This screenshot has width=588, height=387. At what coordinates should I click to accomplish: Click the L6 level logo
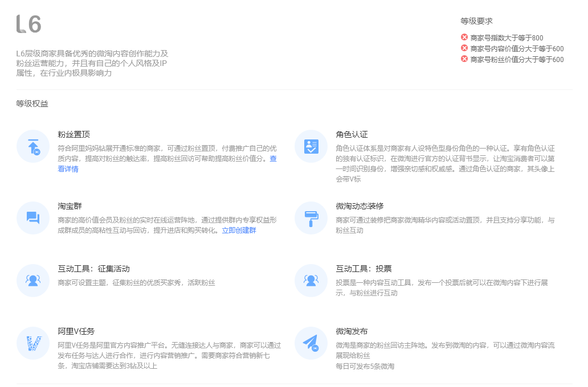[29, 24]
